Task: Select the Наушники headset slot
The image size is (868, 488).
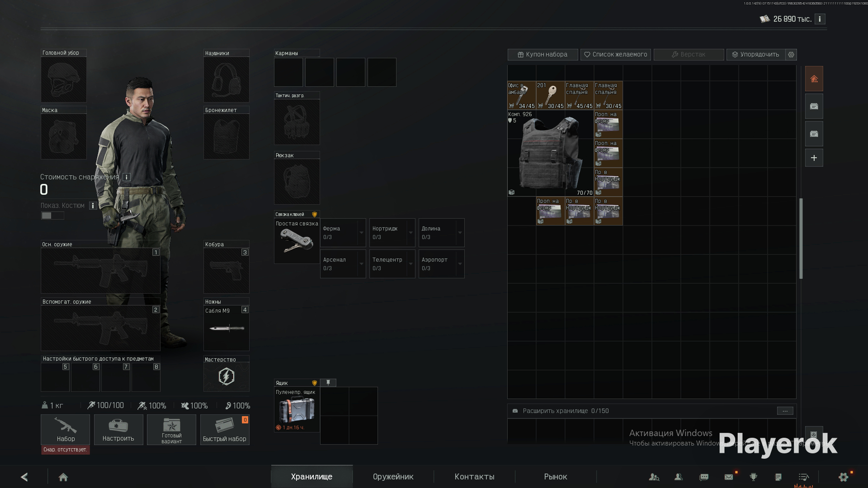Action: click(227, 80)
